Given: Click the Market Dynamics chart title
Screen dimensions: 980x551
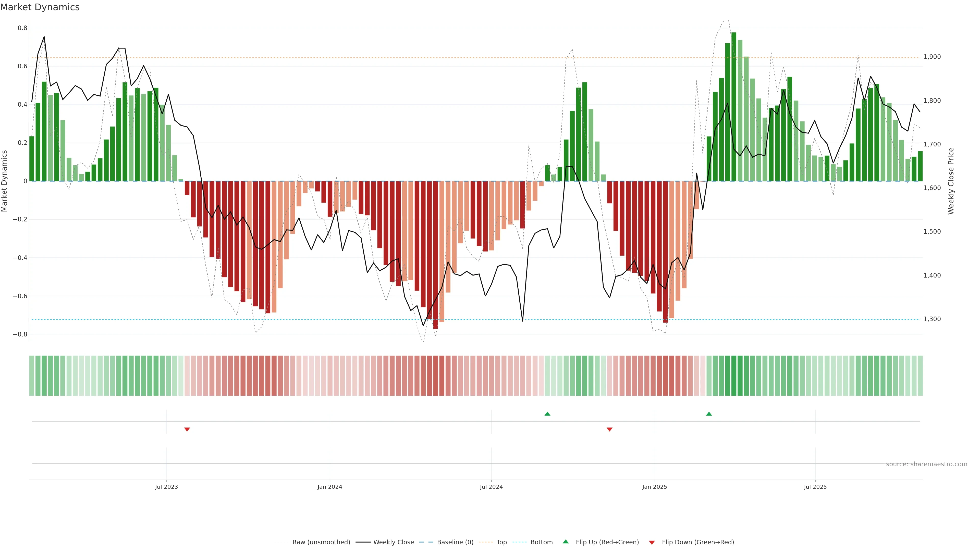Looking at the screenshot, I should [x=40, y=7].
